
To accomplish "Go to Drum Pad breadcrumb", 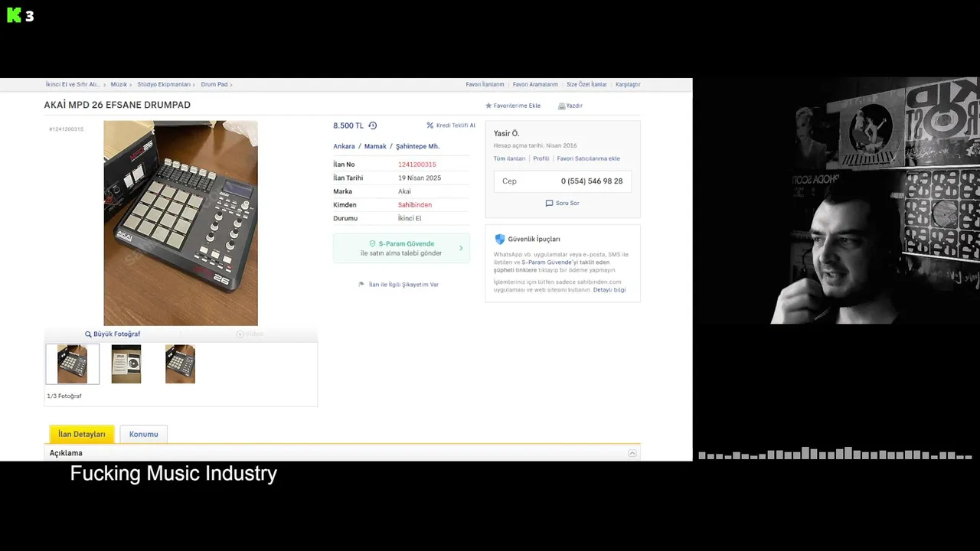I will [214, 84].
